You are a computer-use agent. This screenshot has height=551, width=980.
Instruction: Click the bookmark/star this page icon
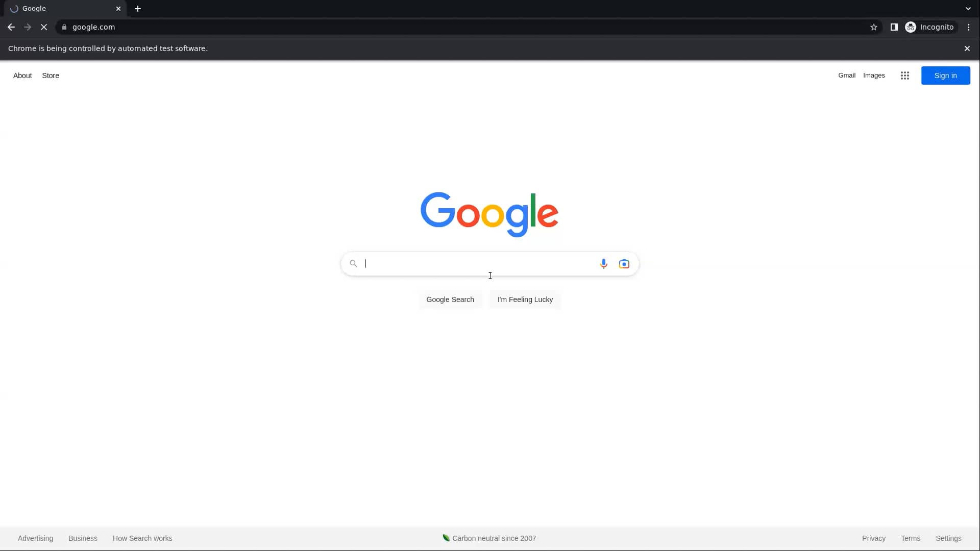point(874,27)
